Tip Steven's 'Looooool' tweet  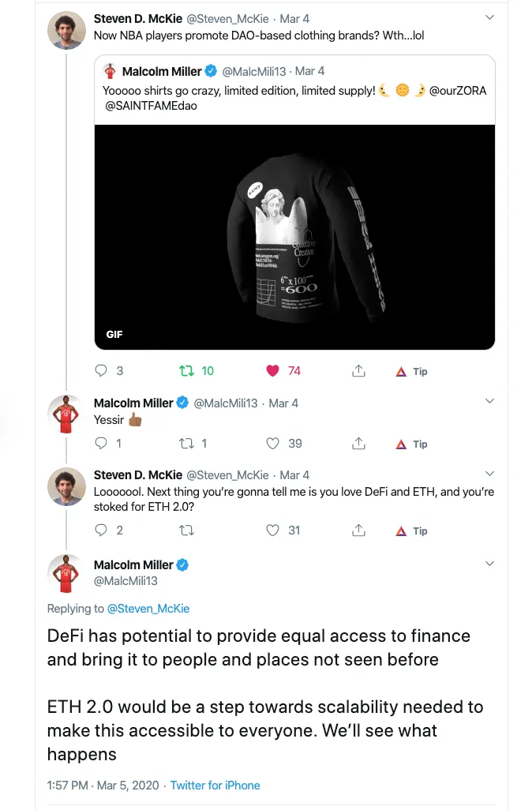[x=412, y=531]
